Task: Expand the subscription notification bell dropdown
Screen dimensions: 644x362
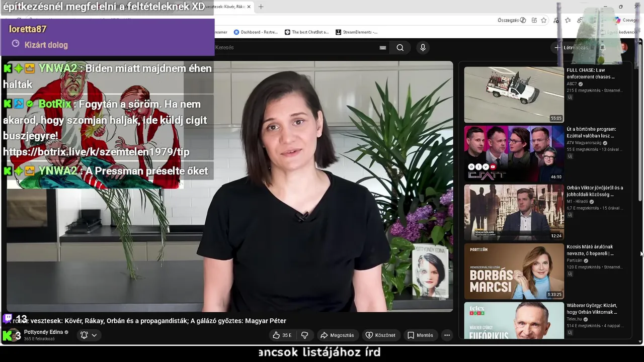Action: point(89,335)
